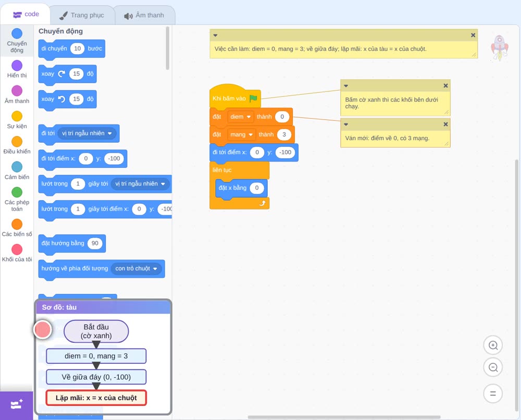Click the diem 'thành' value 0 field
The width and height of the screenshot is (521, 420).
[282, 117]
